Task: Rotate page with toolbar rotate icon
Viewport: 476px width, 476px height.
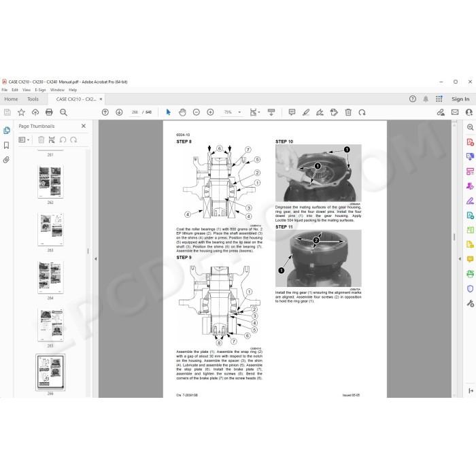Action: click(362, 112)
